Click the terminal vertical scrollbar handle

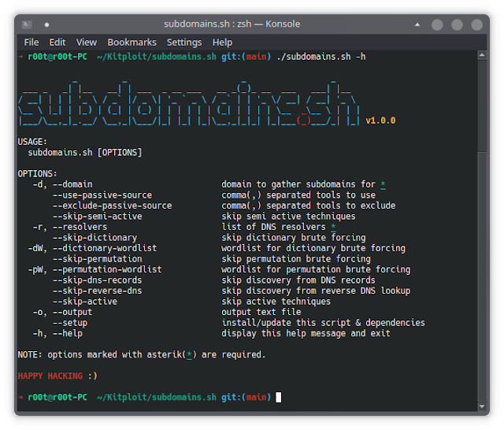(482, 276)
